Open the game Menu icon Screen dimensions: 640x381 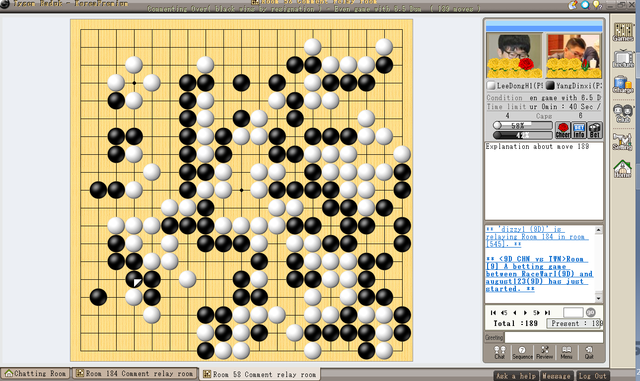tap(566, 352)
